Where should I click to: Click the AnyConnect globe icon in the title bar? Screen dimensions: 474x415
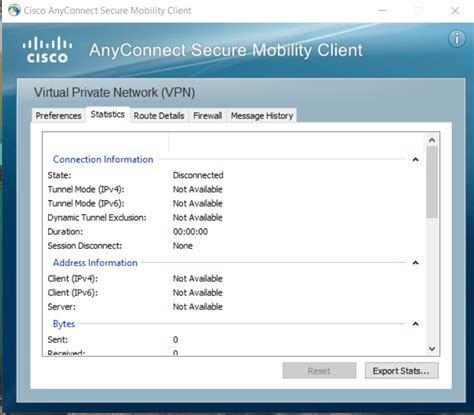[x=14, y=10]
